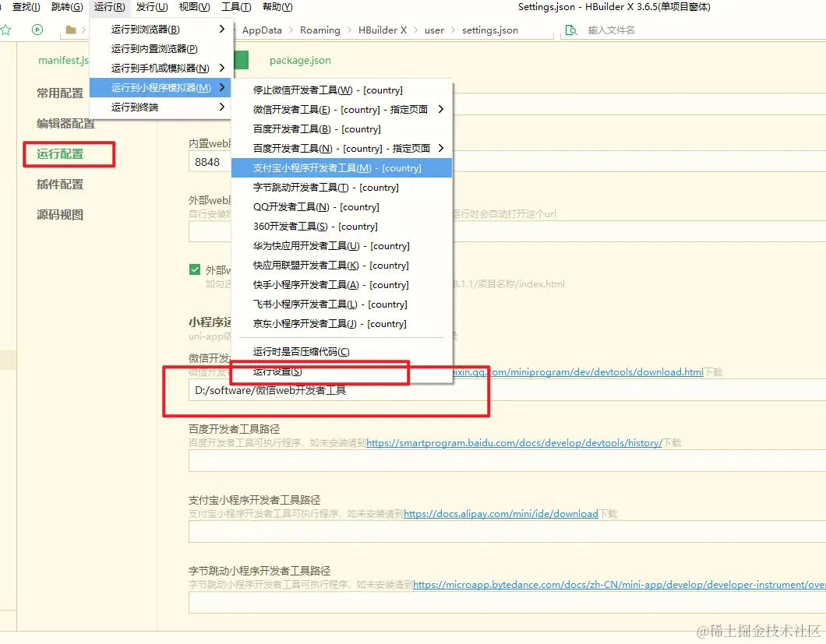Choose 快应用联盟开发者工具(K) entry

pos(341,266)
